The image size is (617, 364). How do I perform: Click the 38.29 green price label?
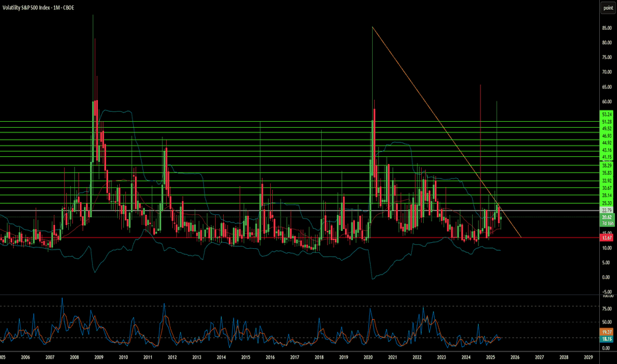pyautogui.click(x=607, y=165)
